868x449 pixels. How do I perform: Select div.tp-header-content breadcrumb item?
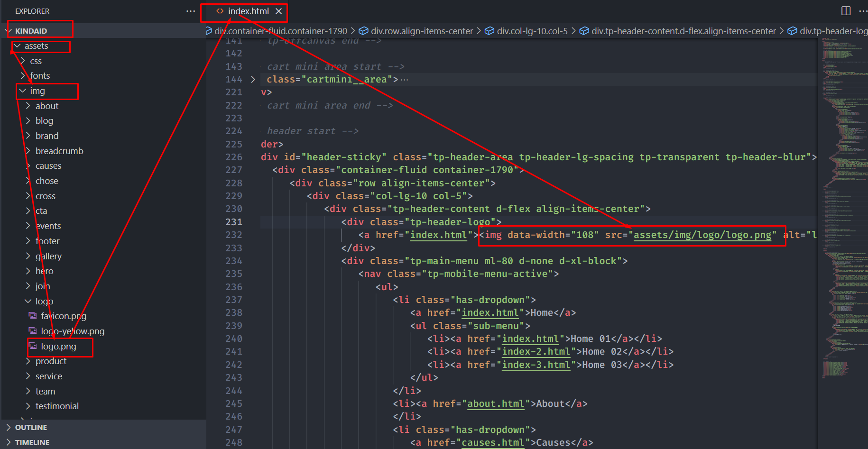point(683,31)
